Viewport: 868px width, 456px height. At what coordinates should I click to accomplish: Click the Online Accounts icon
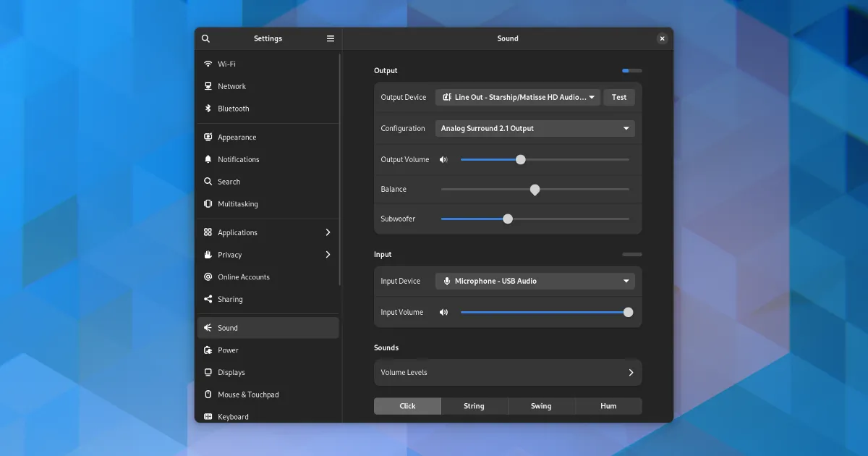[x=208, y=277]
